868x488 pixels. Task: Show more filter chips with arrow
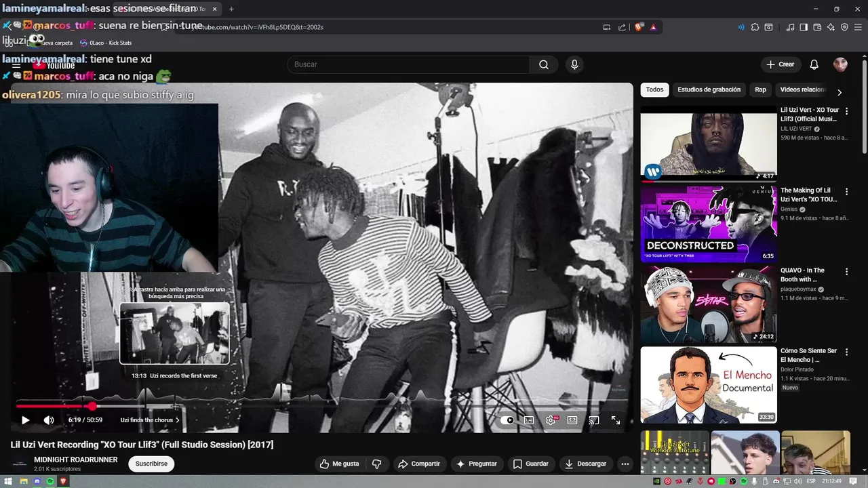840,92
